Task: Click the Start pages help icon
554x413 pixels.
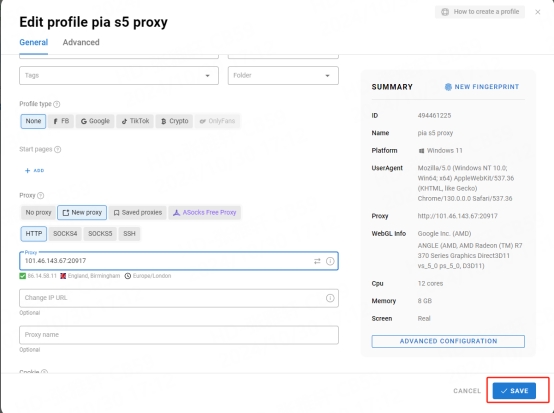Action: (x=58, y=149)
